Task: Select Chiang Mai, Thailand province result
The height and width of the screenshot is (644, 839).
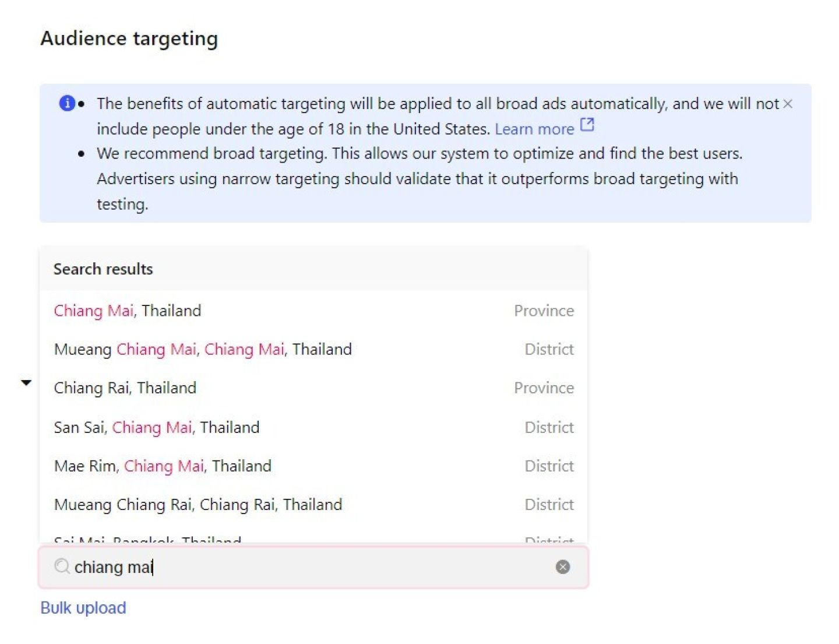Action: [x=128, y=311]
